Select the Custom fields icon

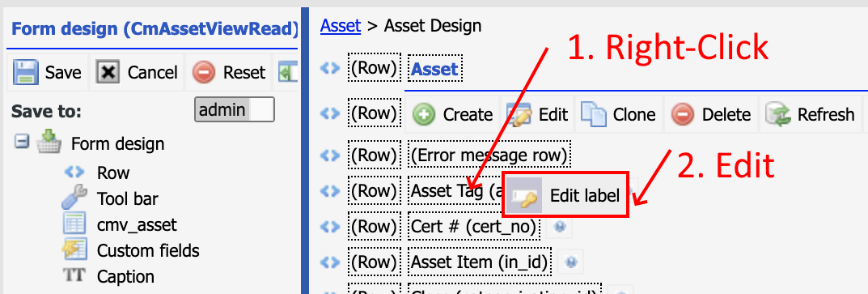[74, 250]
